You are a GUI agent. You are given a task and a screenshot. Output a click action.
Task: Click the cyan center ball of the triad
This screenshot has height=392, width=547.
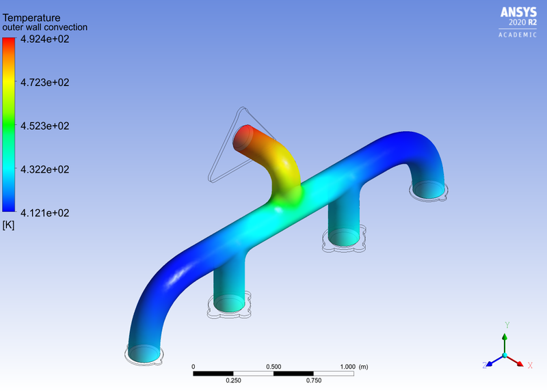[x=505, y=355]
